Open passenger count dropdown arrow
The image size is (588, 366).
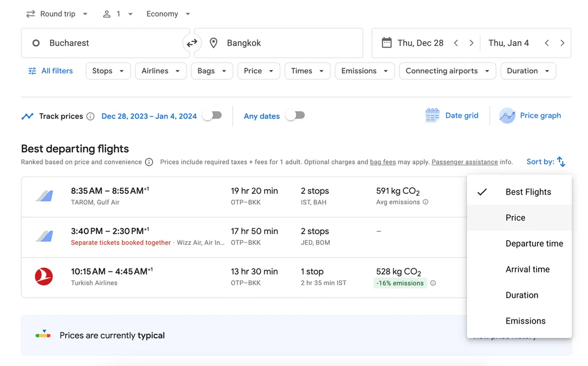point(130,14)
